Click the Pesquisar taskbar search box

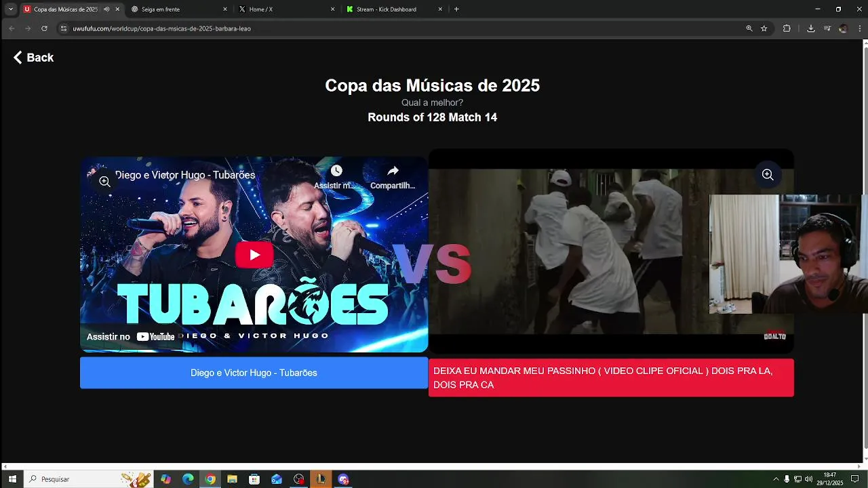tap(88, 479)
